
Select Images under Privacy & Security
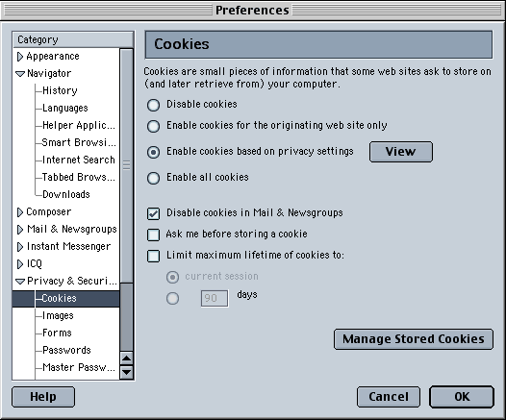pos(58,315)
